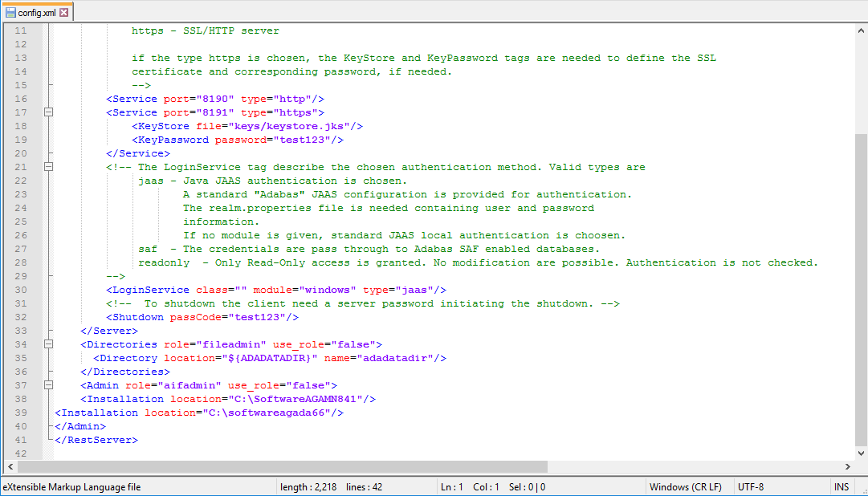The height and width of the screenshot is (496, 868).
Task: Click the length: 2,218 status bar field
Action: point(308,486)
